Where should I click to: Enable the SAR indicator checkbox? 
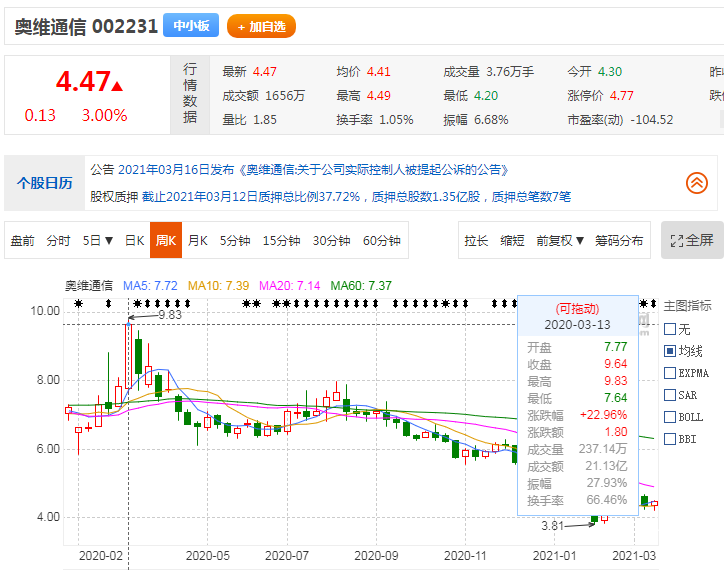tap(669, 395)
